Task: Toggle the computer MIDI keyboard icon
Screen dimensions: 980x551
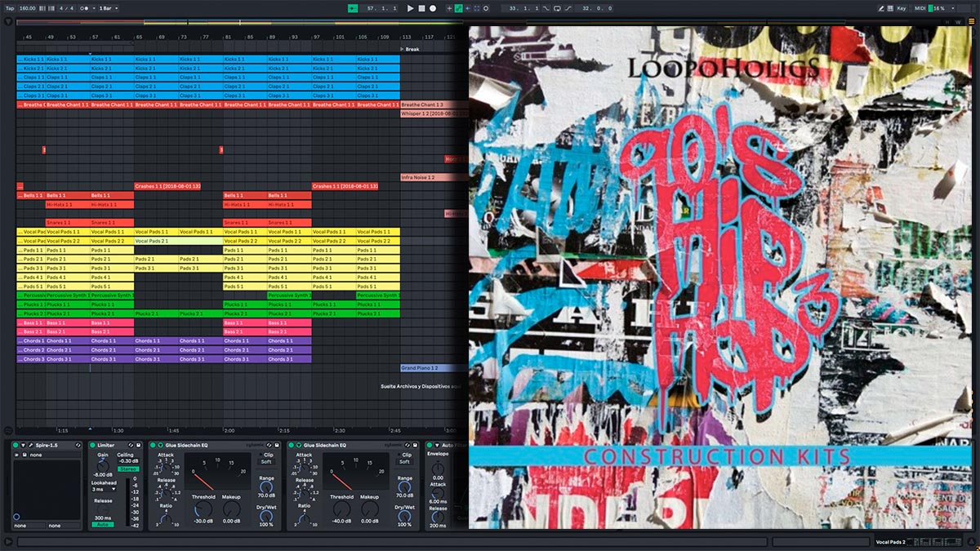Action: (891, 8)
